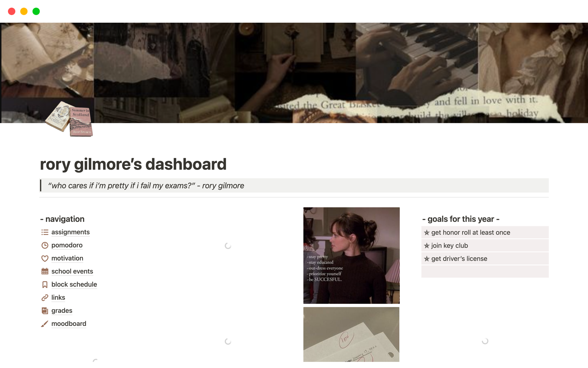Open the assignments page link
The height and width of the screenshot is (368, 588).
pos(70,232)
